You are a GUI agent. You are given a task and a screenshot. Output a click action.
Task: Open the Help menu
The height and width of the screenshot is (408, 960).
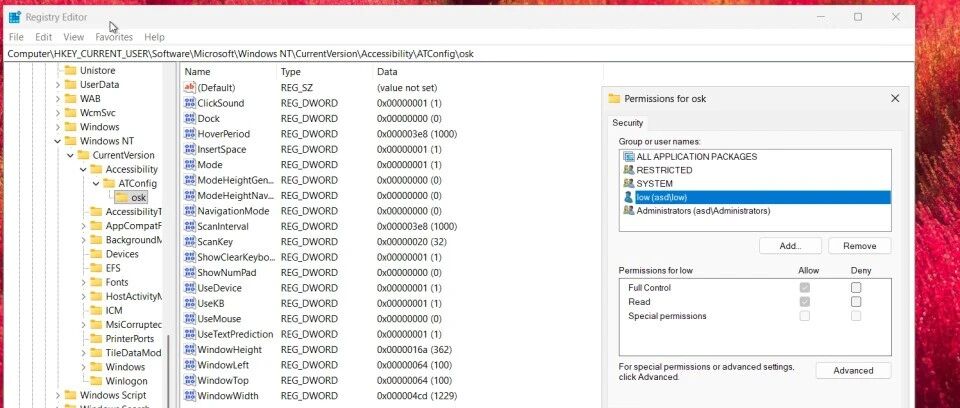point(154,37)
